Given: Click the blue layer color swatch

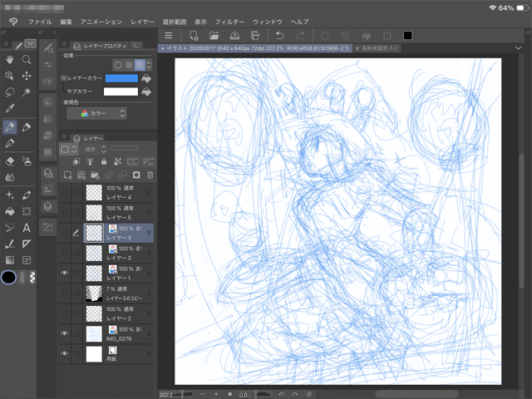Looking at the screenshot, I should point(121,78).
